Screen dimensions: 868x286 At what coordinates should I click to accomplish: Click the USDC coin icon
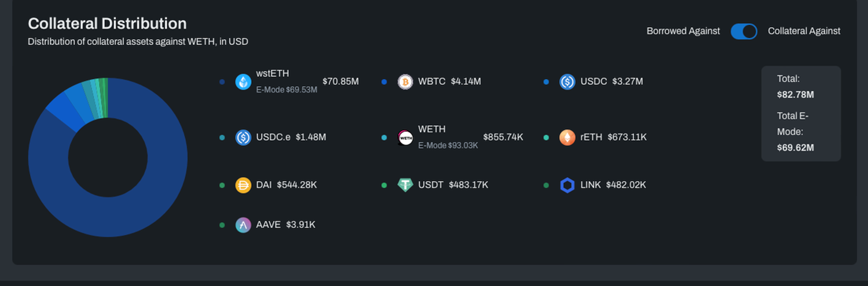point(567,81)
